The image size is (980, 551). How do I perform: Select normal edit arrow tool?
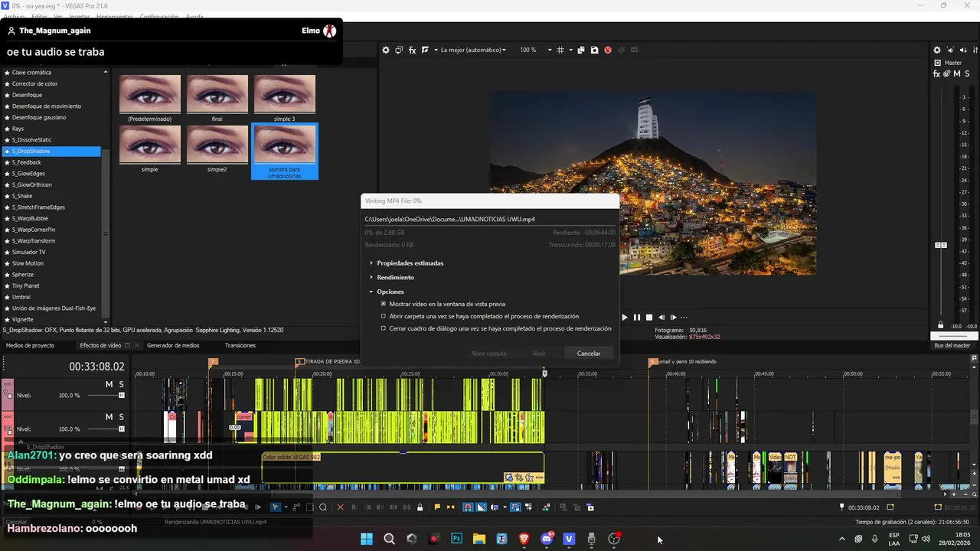tap(276, 507)
